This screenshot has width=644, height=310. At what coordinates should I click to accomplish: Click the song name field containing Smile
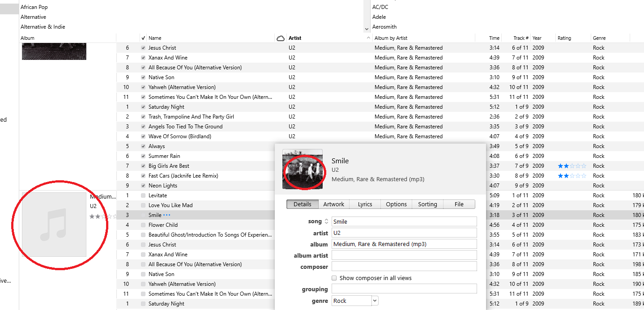pos(404,221)
